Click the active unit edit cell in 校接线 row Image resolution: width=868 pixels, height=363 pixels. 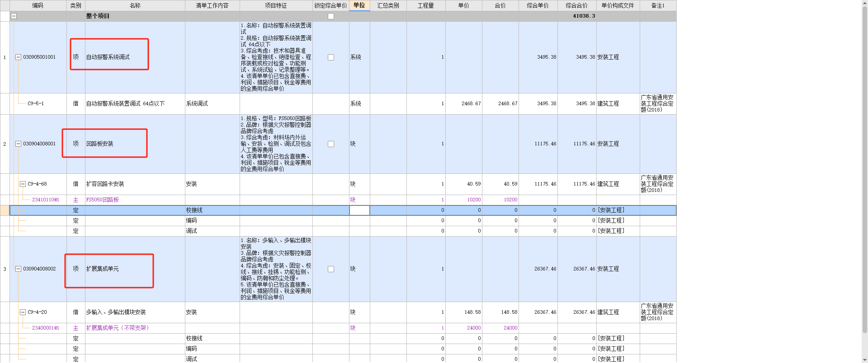coord(359,210)
